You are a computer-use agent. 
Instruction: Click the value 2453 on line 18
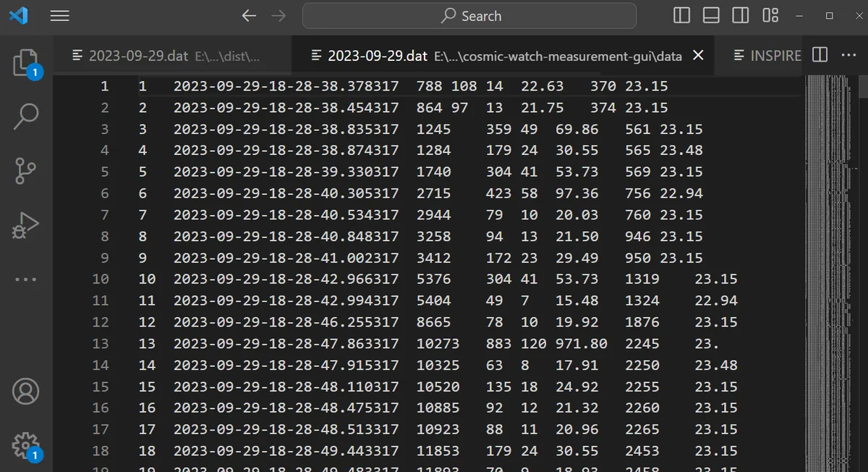642,450
